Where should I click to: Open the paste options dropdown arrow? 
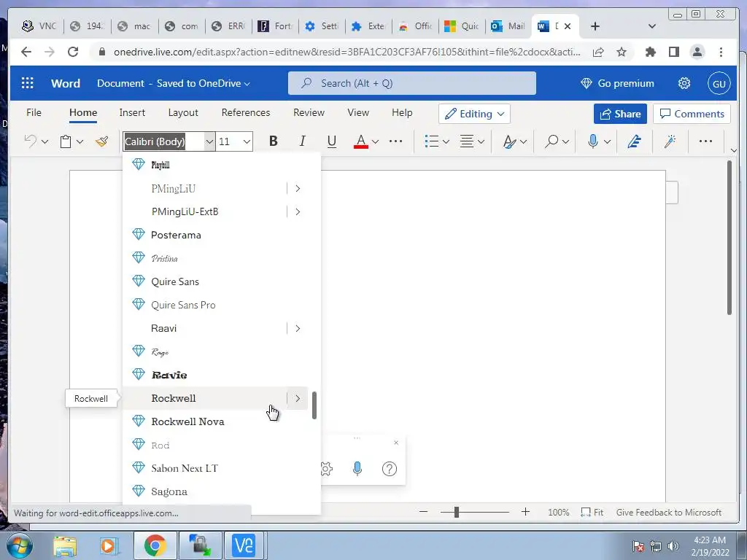[80, 141]
